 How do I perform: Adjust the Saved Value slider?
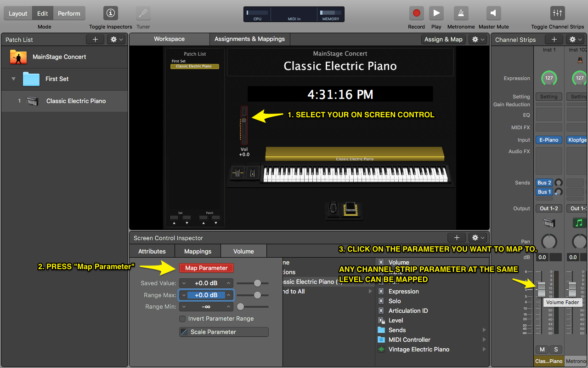(x=257, y=283)
